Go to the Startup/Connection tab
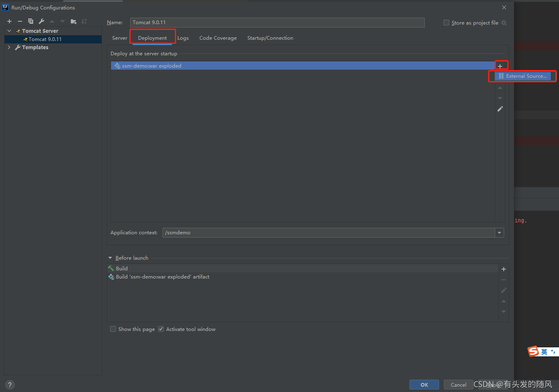Screen dimensions: 559x392 (x=270, y=38)
